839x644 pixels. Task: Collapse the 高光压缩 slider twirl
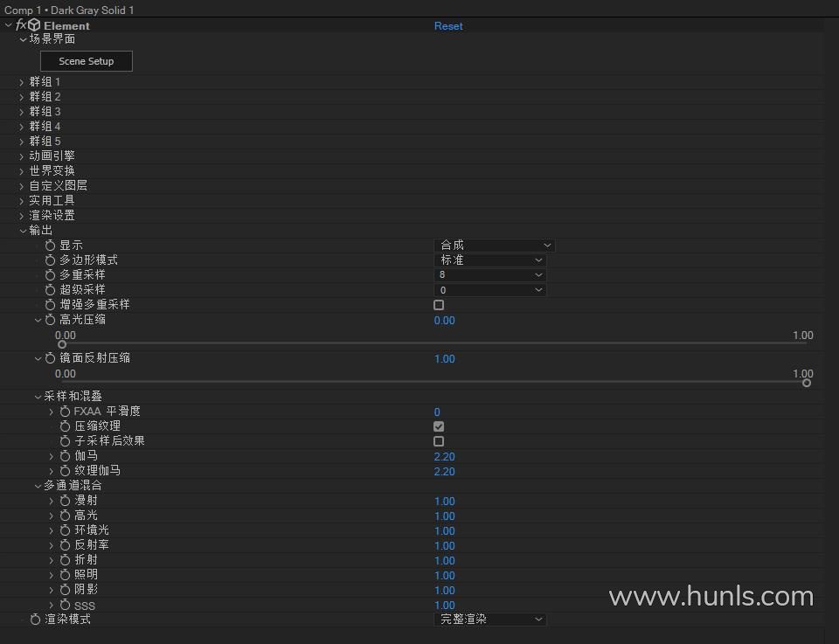(38, 320)
